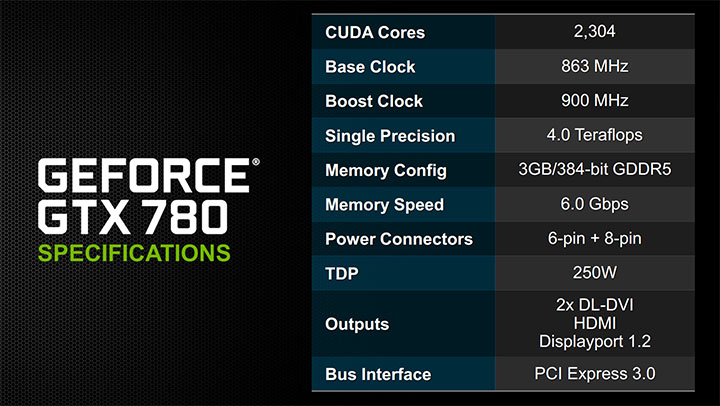Click the 3GB/384-bit GDDR5 value

point(594,169)
